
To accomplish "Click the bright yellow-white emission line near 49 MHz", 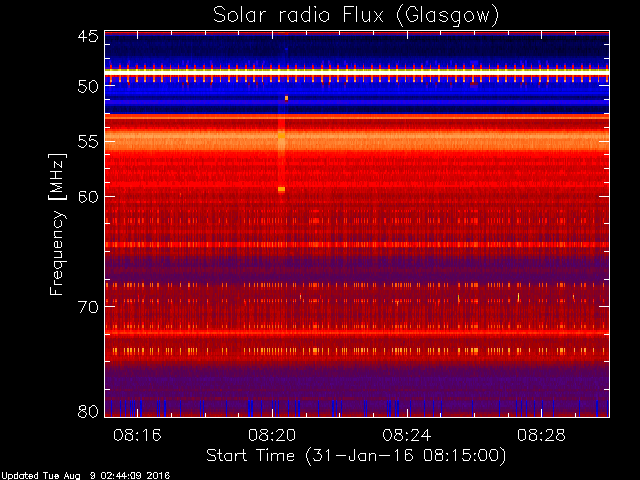I will [357, 72].
